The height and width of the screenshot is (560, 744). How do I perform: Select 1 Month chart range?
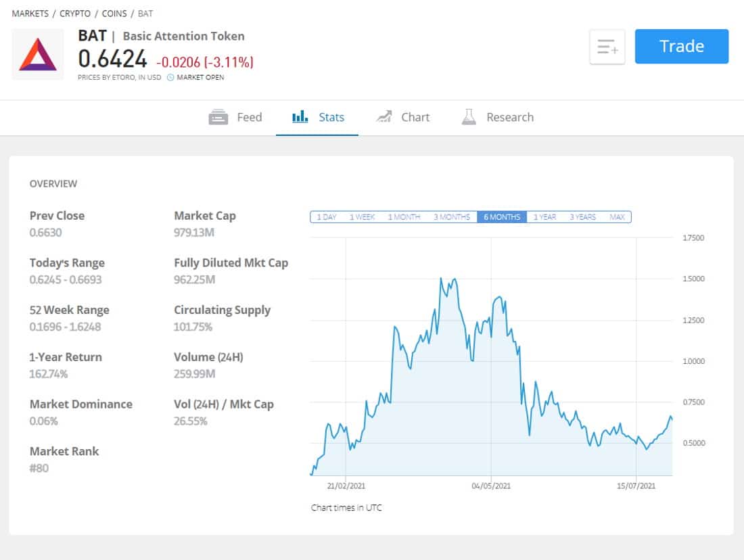(404, 217)
